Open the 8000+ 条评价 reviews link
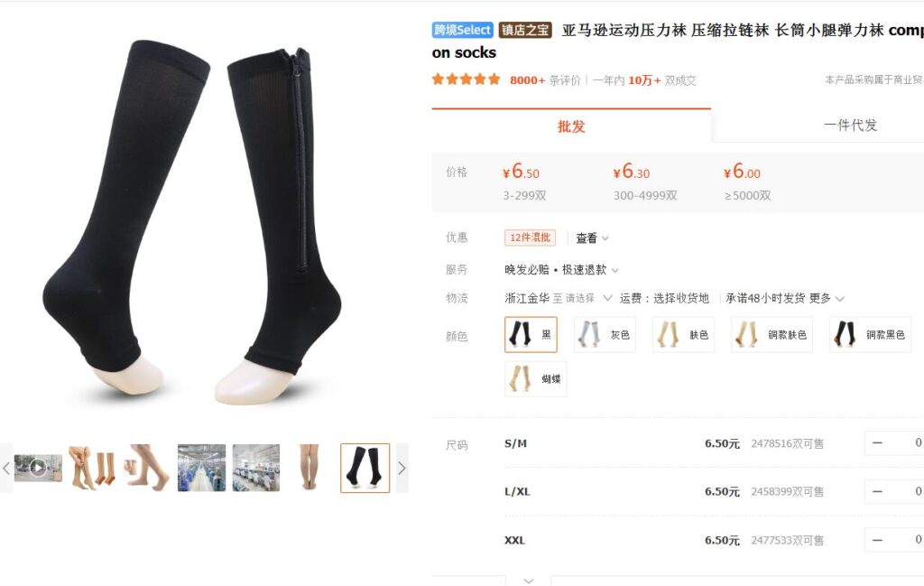The height and width of the screenshot is (586, 924). click(x=545, y=80)
